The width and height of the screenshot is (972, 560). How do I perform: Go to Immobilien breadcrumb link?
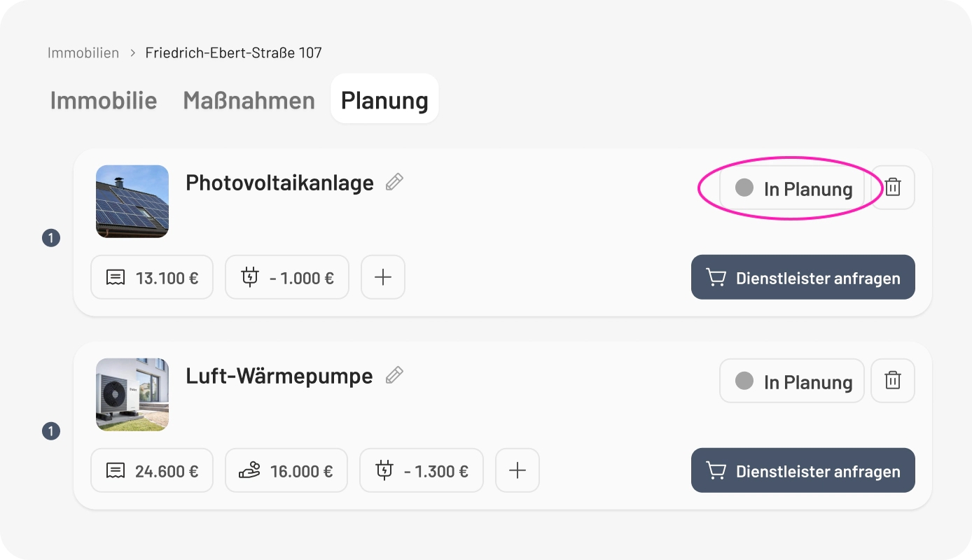coord(83,52)
